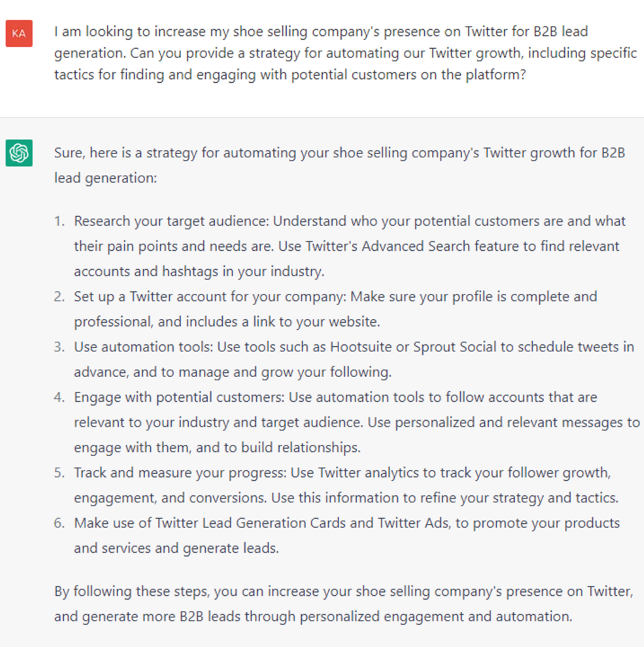The height and width of the screenshot is (647, 644).
Task: Click the list number 6 marker
Action: (59, 523)
